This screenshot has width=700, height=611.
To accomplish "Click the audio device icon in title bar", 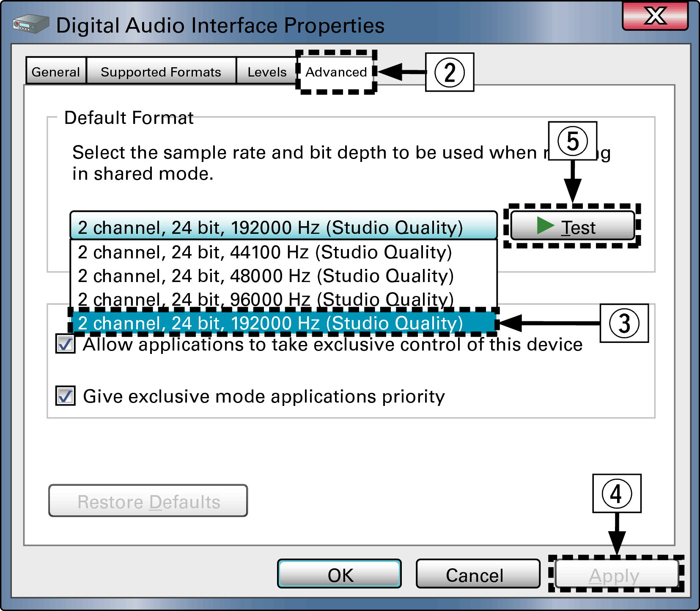I will pos(30,25).
